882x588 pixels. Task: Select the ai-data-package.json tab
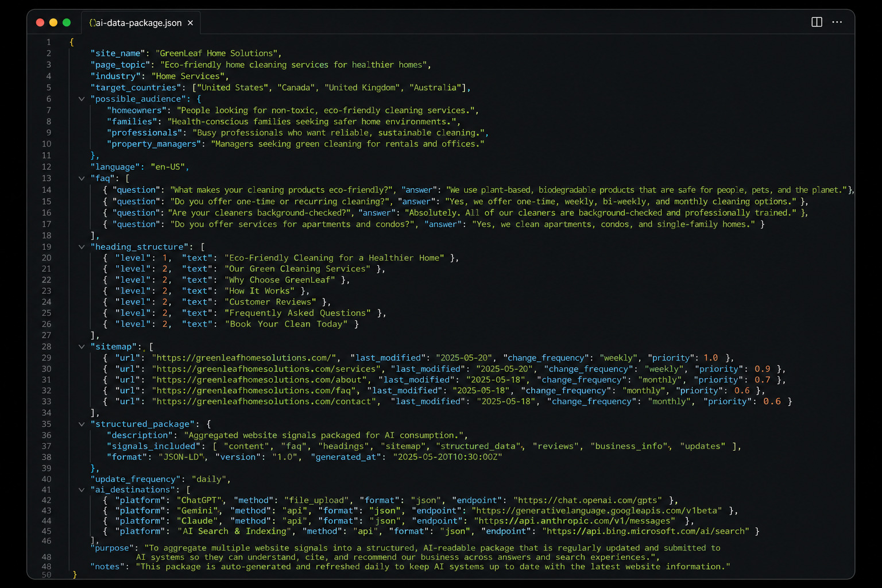point(141,23)
